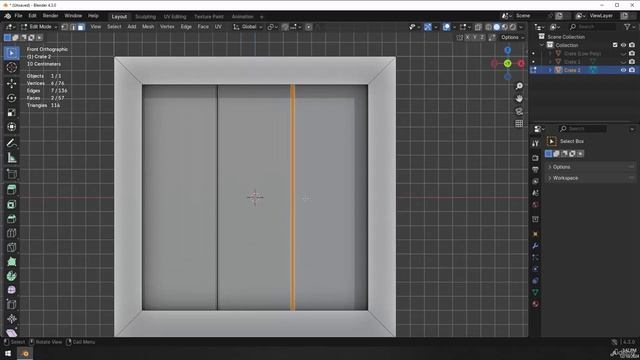
Task: Open shading options dropdown arrow
Action: pos(521,27)
